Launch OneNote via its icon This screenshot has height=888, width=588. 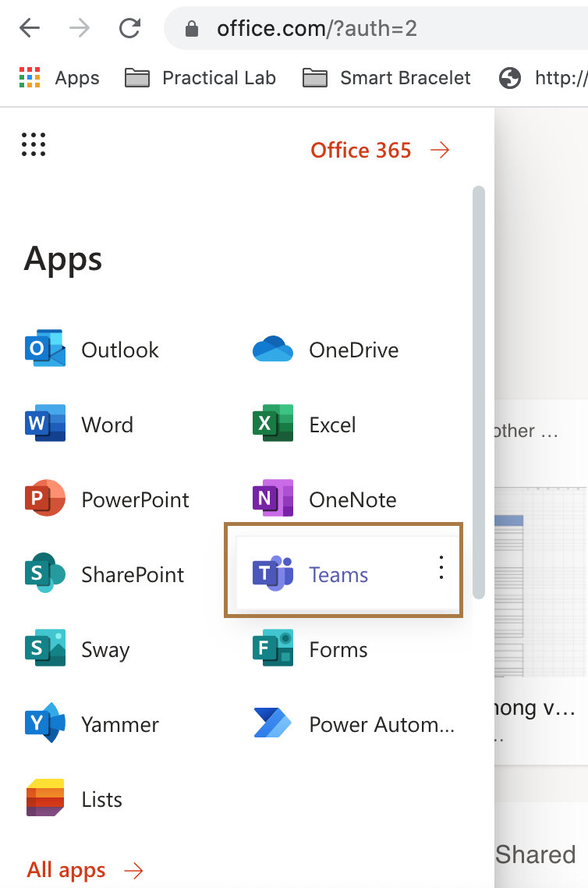tap(273, 499)
